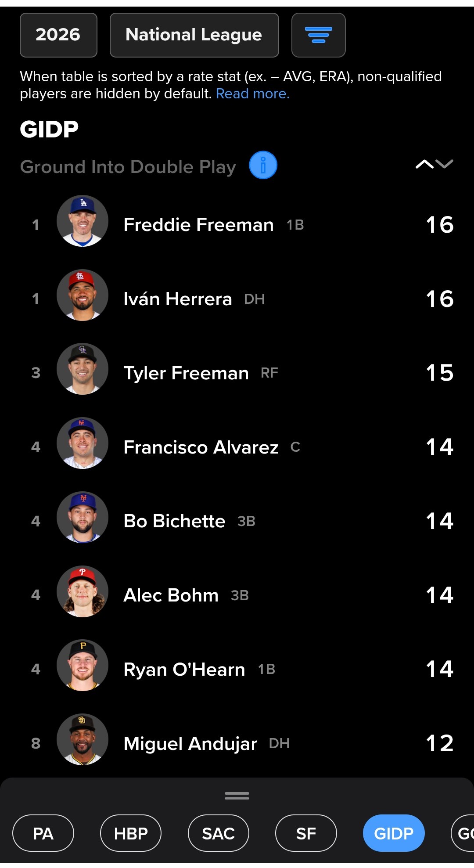Open Freddie Freeman's headshot
The image size is (474, 868).
[83, 221]
